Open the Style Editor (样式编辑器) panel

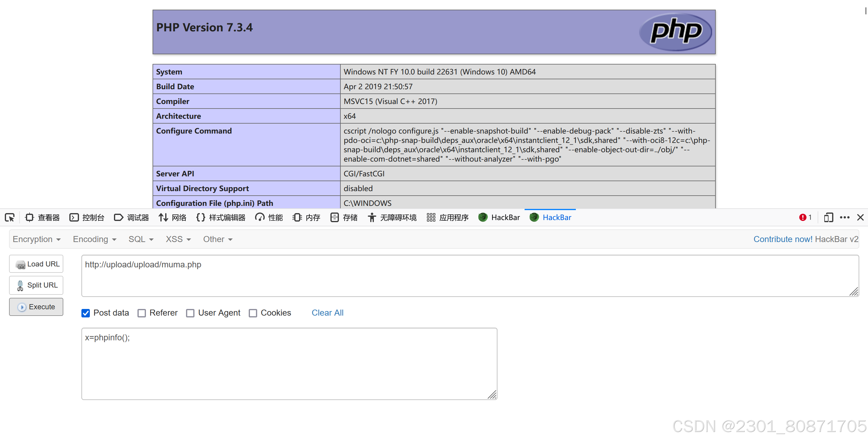coord(221,217)
